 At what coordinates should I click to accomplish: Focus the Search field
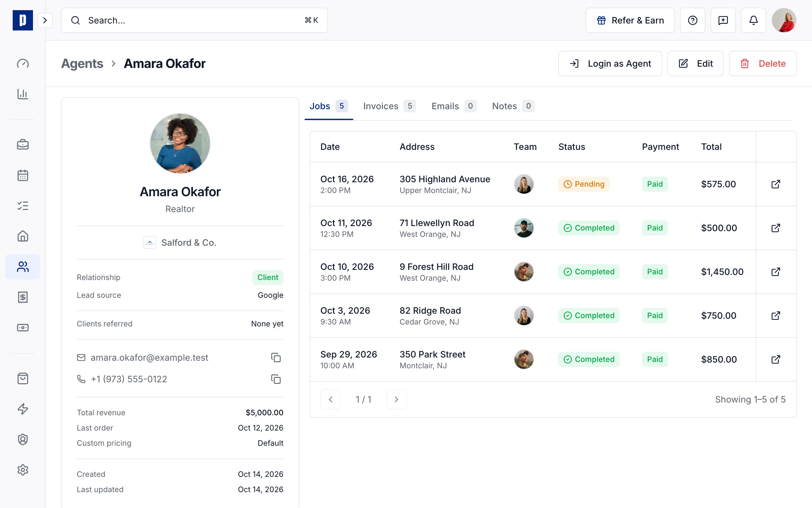click(194, 21)
